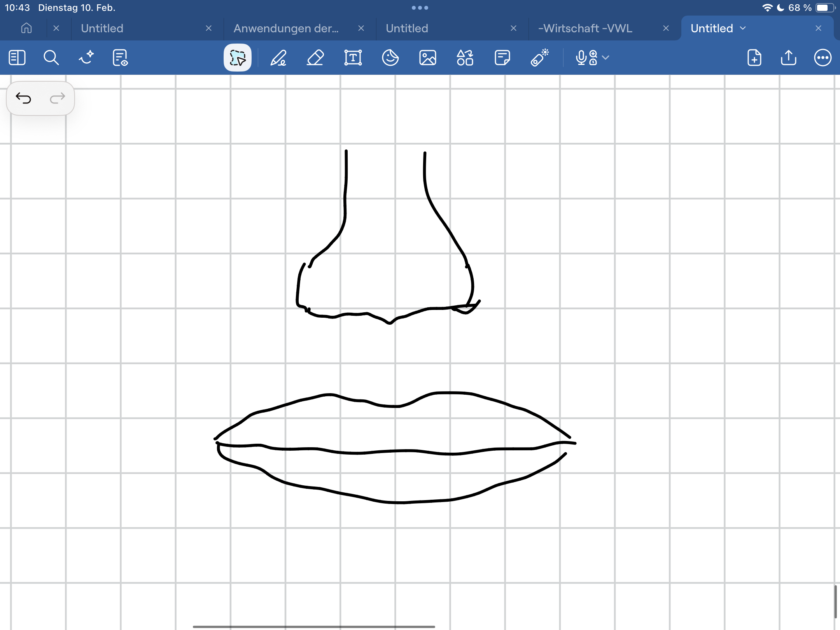Open the search magnifier
Viewport: 840px width, 630px height.
pos(51,58)
